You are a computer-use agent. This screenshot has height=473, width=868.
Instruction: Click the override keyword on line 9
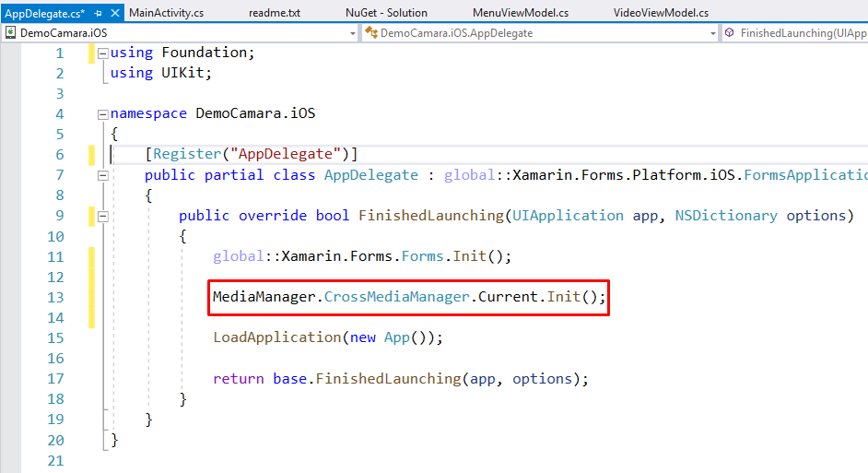click(273, 216)
